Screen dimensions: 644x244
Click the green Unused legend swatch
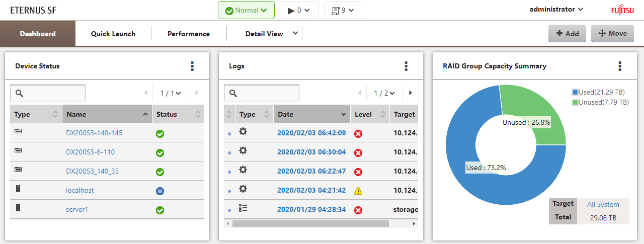(x=575, y=102)
